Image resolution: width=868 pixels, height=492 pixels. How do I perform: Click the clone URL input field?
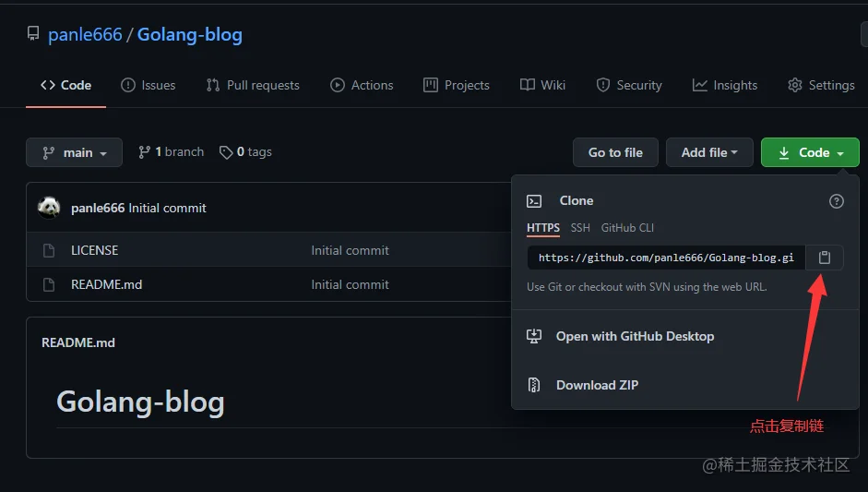667,258
